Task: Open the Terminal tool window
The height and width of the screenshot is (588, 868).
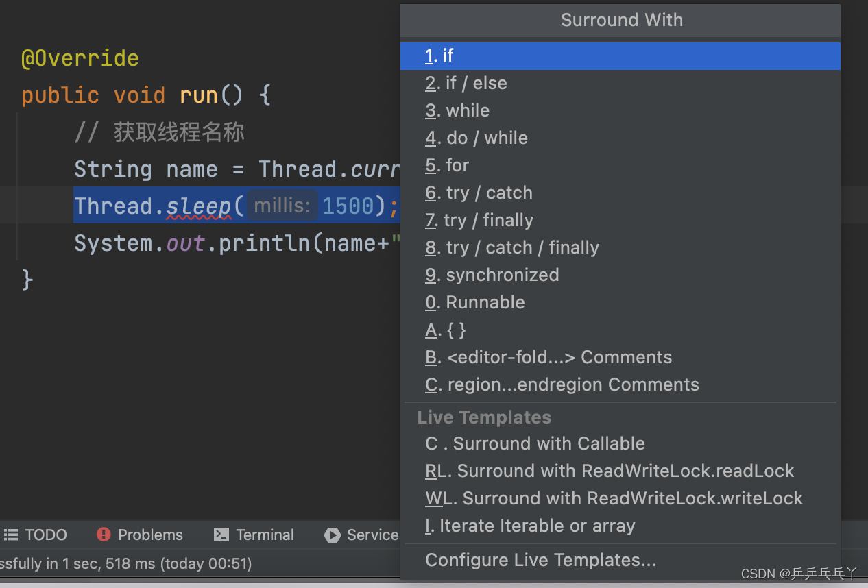Action: [x=253, y=535]
